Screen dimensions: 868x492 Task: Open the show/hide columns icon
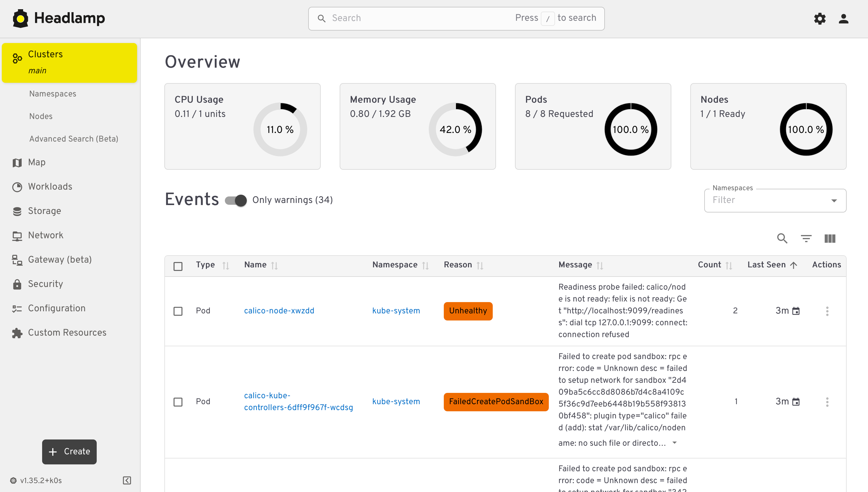pos(830,239)
